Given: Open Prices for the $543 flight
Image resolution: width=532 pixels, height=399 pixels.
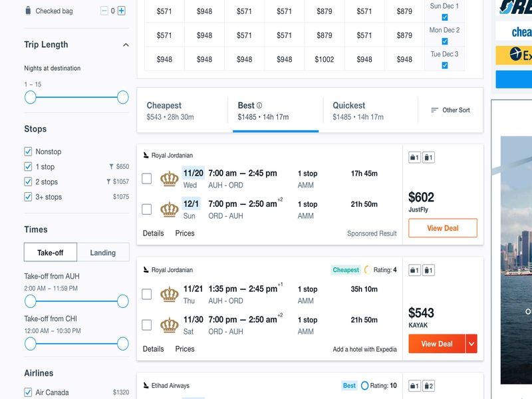Looking at the screenshot, I should pos(185,348).
